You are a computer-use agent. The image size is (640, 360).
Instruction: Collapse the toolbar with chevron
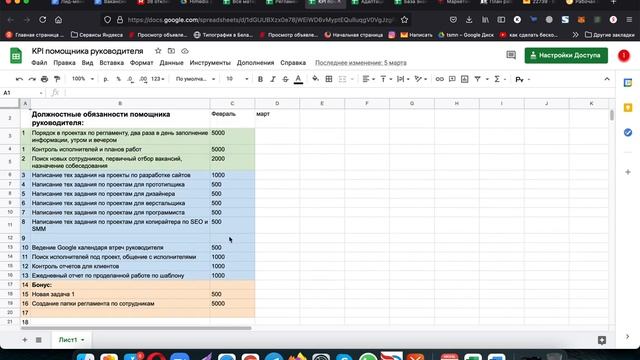607,79
